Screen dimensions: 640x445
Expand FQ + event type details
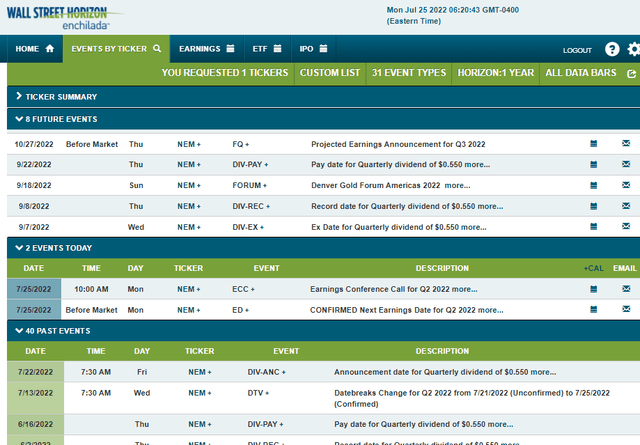(241, 144)
